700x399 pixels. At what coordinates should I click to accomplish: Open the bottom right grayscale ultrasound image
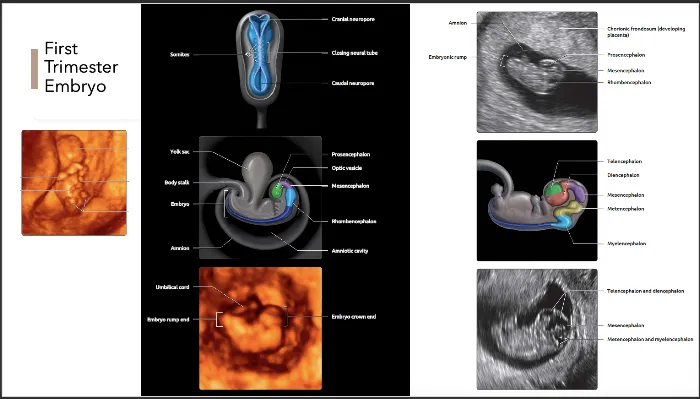pyautogui.click(x=537, y=329)
